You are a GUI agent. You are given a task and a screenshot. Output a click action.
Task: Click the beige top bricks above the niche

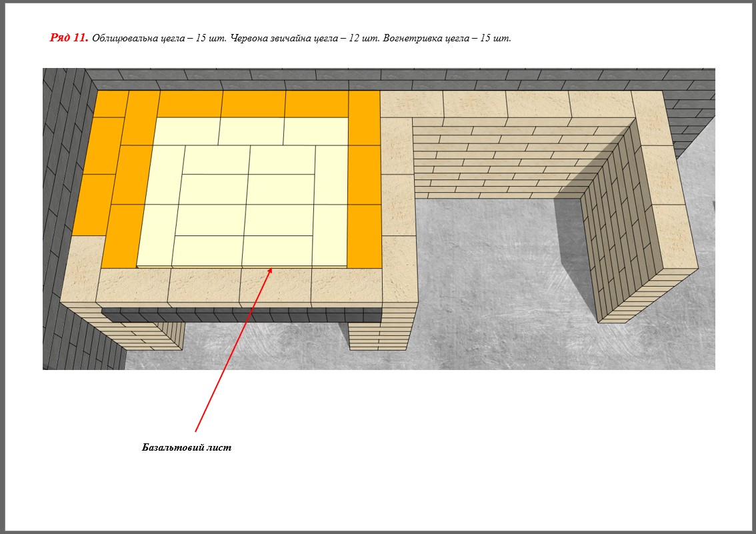[x=507, y=104]
